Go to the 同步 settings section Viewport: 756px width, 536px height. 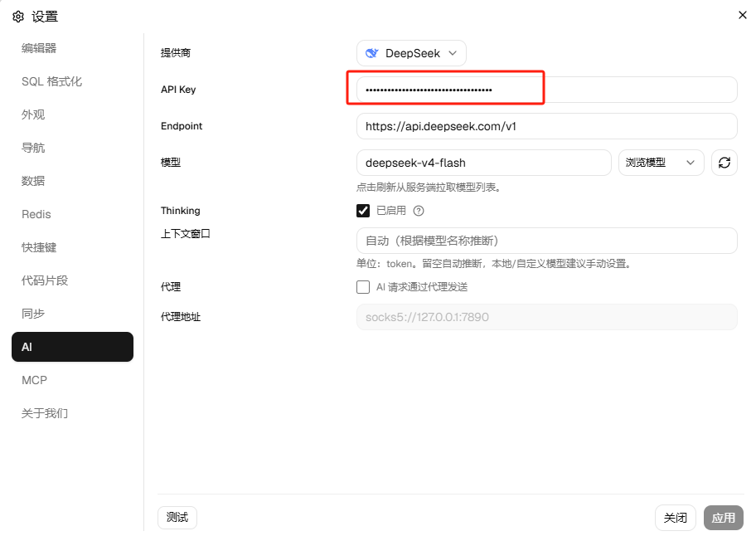pyautogui.click(x=72, y=314)
